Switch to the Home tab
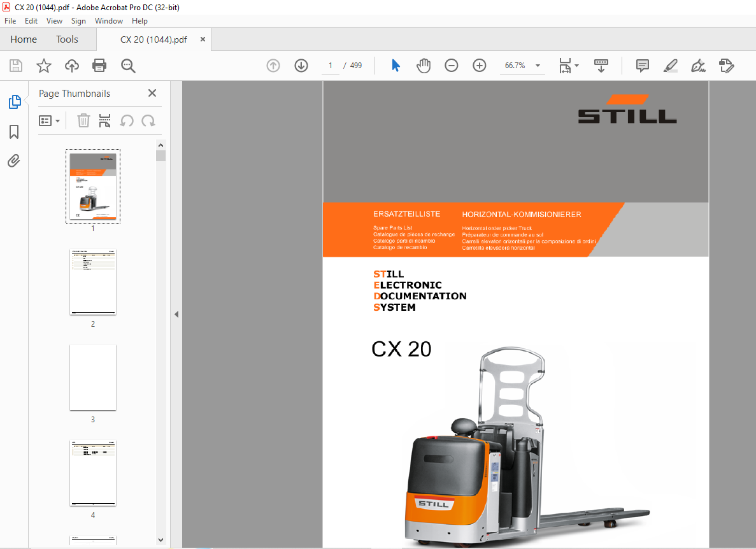Screen dimensions: 756x549 click(24, 39)
